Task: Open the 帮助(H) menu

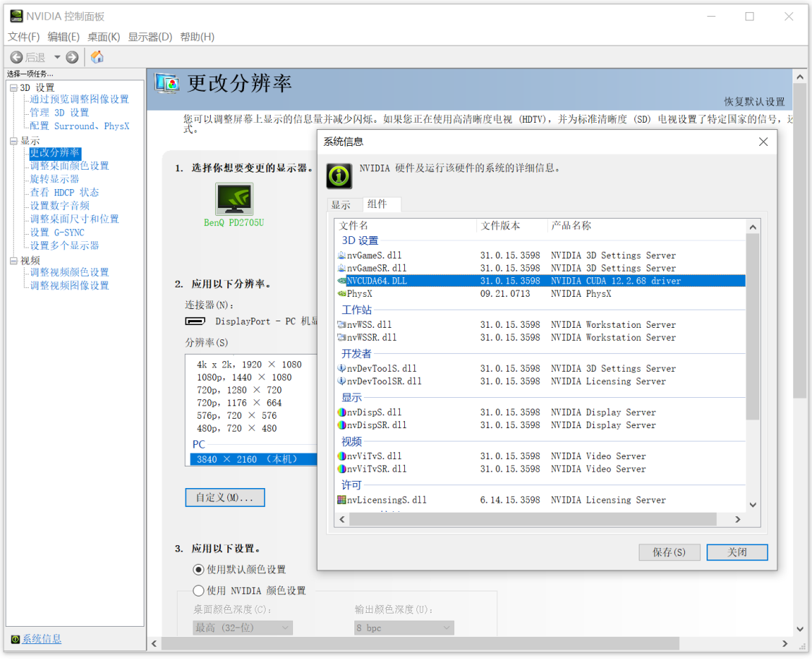Action: click(x=197, y=37)
